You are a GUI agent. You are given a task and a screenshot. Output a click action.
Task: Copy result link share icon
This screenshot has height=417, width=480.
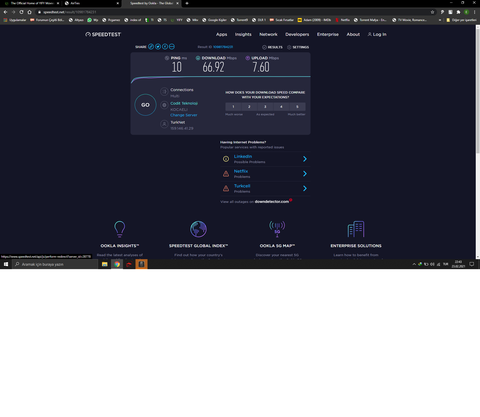point(151,47)
